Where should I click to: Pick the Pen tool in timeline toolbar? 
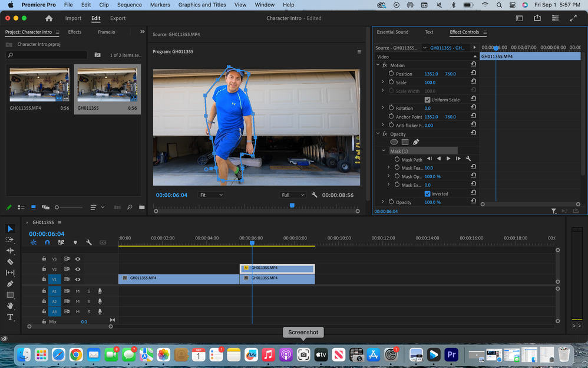[10, 284]
